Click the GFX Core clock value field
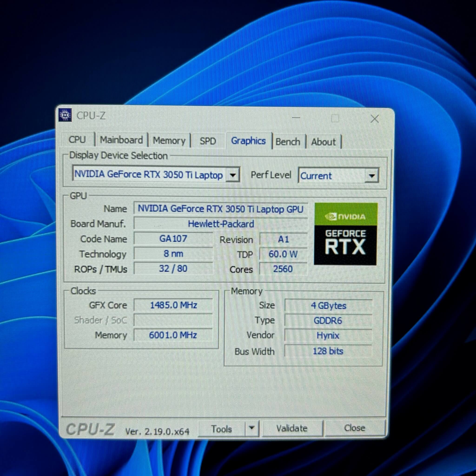Viewport: 476px width, 476px height. [x=173, y=305]
